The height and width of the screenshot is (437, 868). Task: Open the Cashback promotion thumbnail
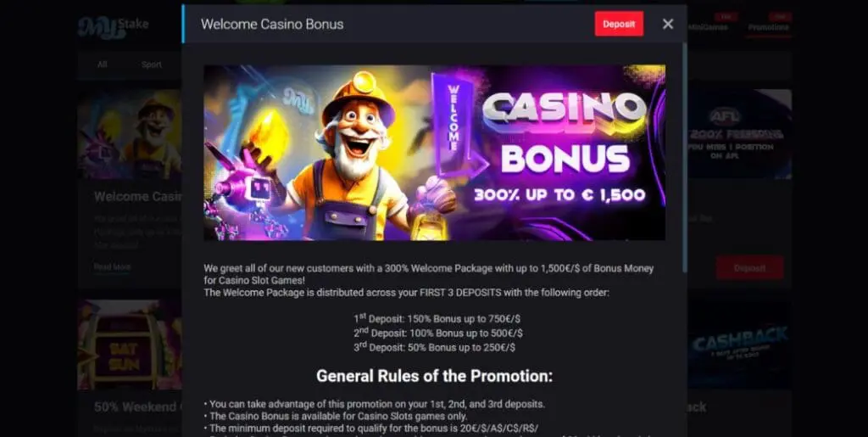point(739,344)
